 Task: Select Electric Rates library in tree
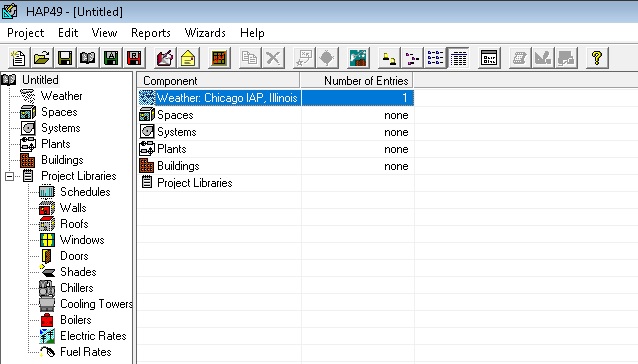(93, 336)
